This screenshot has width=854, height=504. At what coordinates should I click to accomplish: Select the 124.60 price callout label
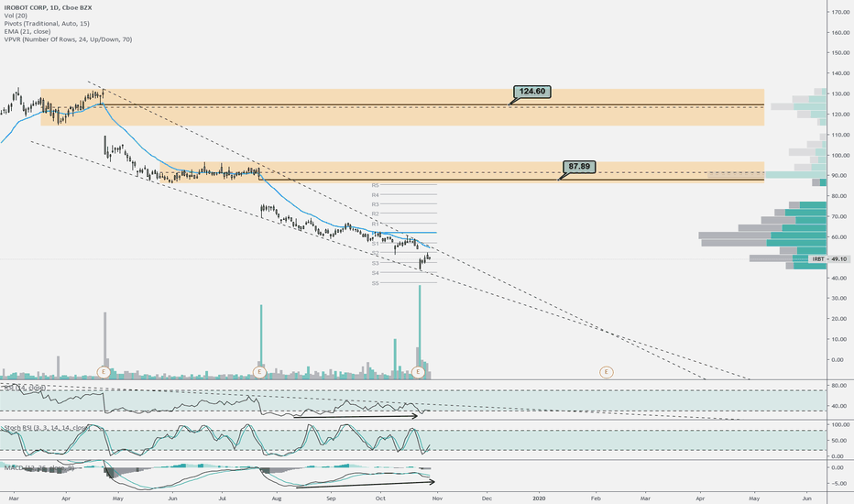[x=532, y=92]
